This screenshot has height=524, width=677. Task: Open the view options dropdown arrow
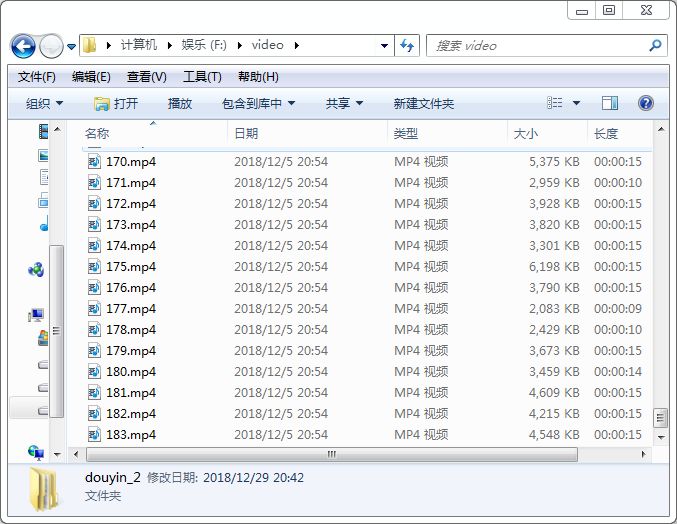[x=577, y=103]
